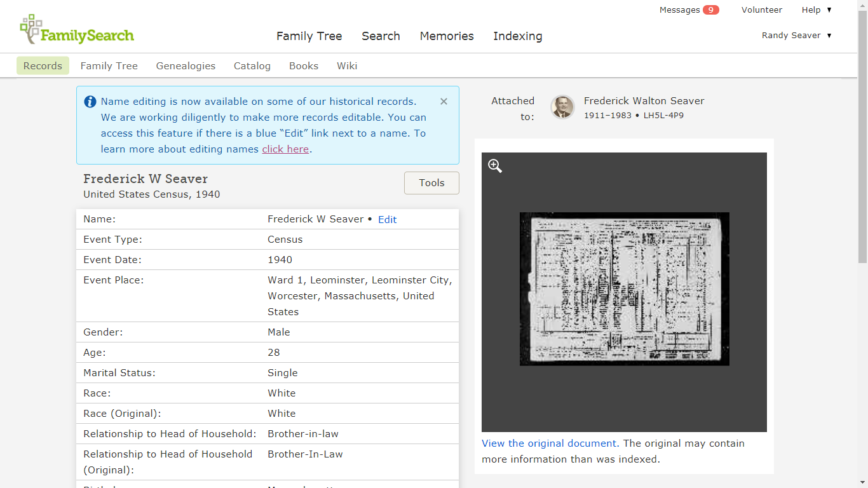Screen dimensions: 868x488
Task: Switch to the Genealogies tab
Action: pyautogui.click(x=186, y=65)
